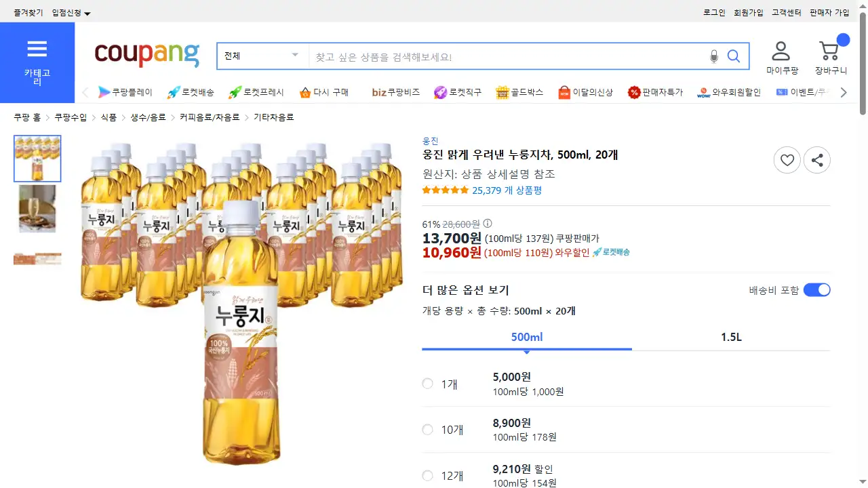868x488 pixels.
Task: Click the 8,900원 price text
Action: pyautogui.click(x=512, y=423)
